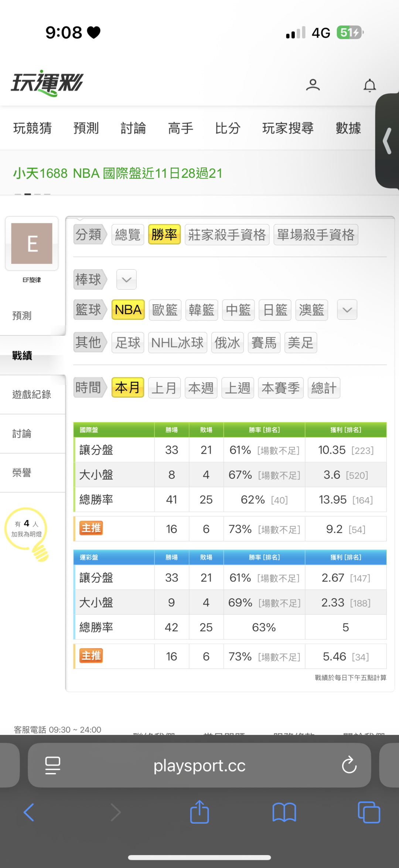399x868 pixels.
Task: Open 討論 in the left sidebar
Action: [22, 434]
